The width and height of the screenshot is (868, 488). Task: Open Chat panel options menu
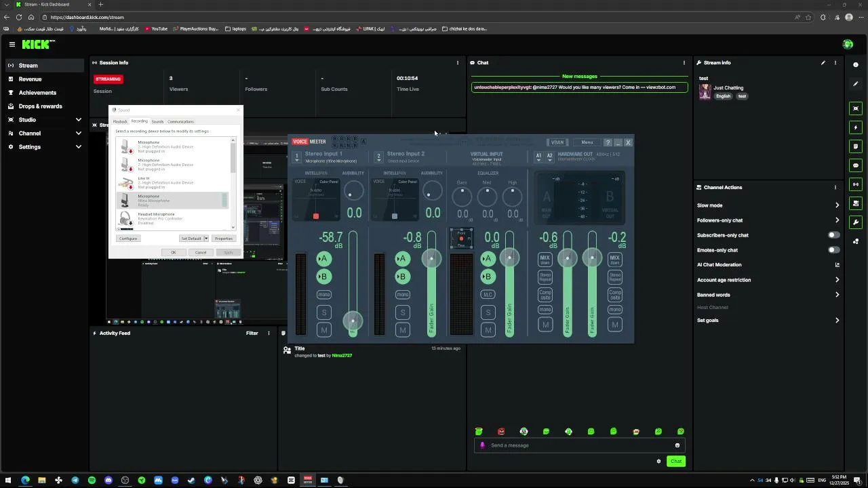tap(684, 62)
